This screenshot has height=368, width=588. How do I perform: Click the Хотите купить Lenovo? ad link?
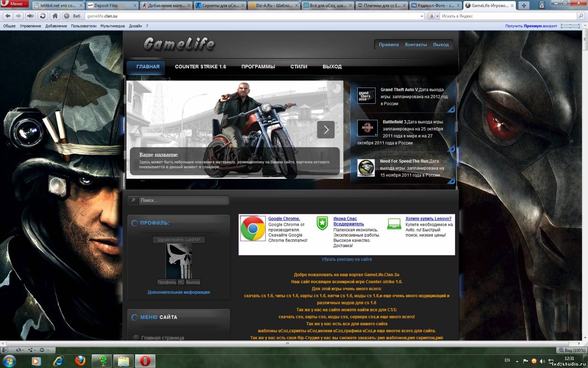[428, 219]
